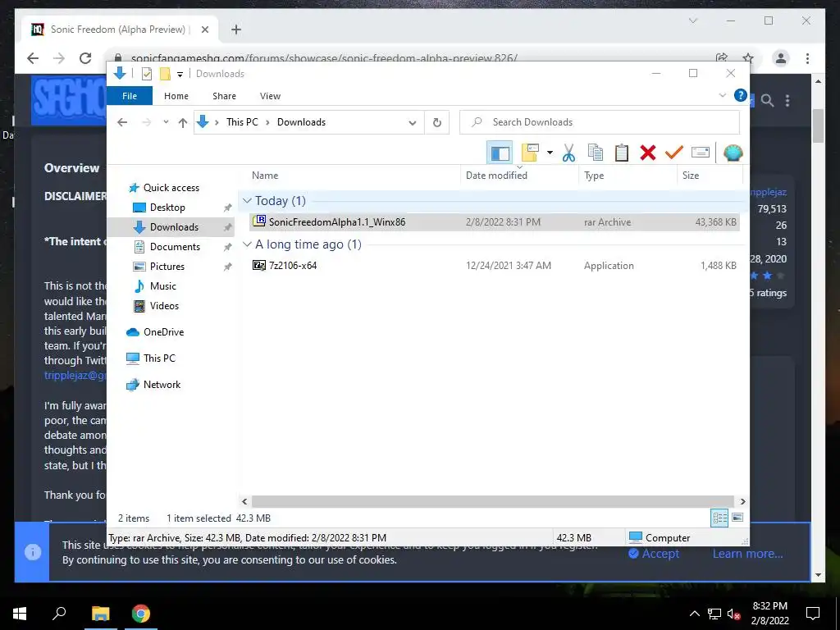Click This PC in address breadcrumb
This screenshot has width=840, height=630.
(x=242, y=122)
